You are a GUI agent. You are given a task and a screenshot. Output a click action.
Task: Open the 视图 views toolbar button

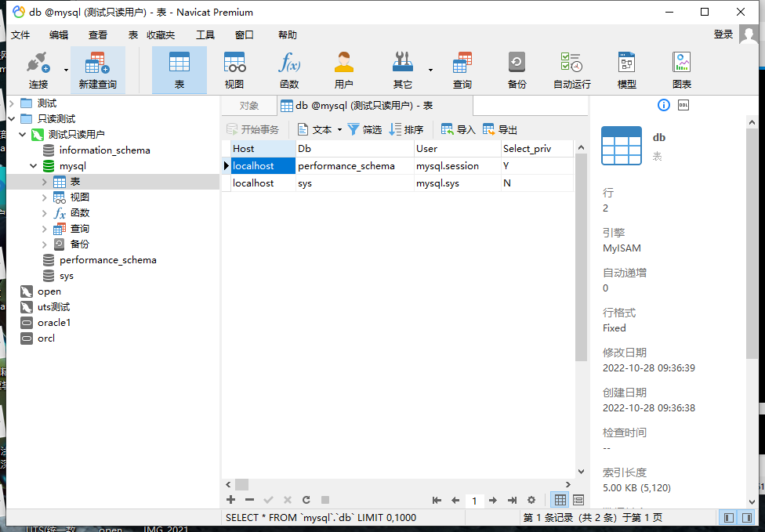[234, 71]
